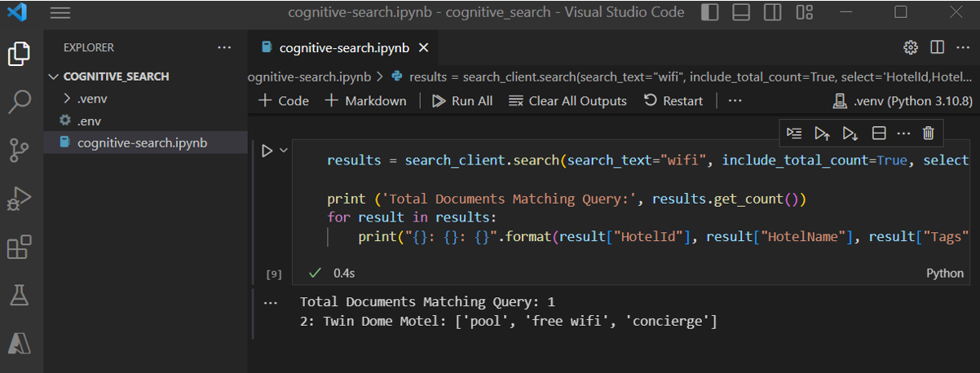Execute above cells icon
This screenshot has width=980, height=373.
pyautogui.click(x=822, y=133)
